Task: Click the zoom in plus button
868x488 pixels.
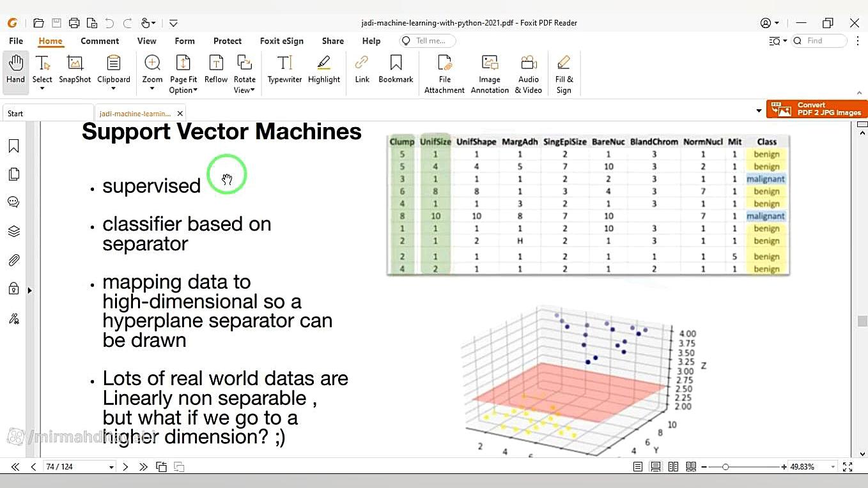Action: click(784, 467)
